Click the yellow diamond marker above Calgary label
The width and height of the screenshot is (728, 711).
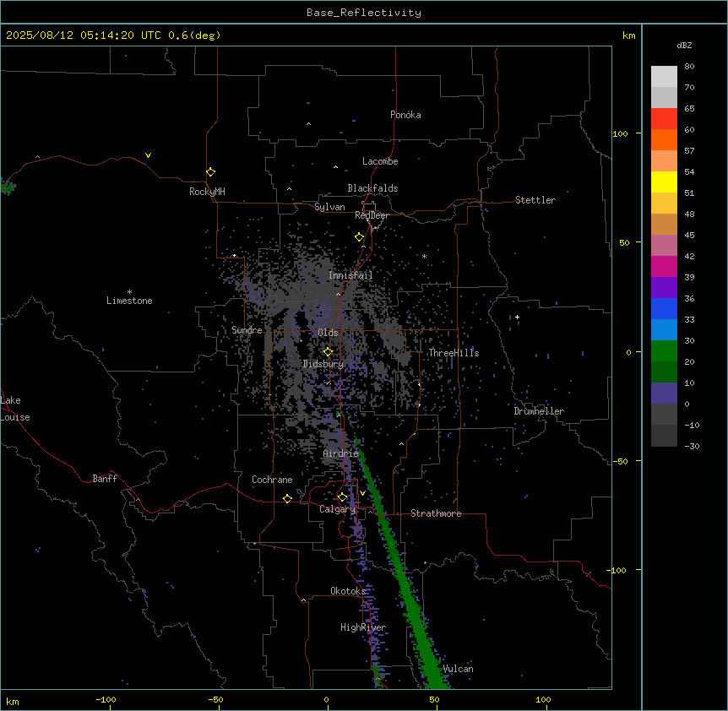coord(342,497)
